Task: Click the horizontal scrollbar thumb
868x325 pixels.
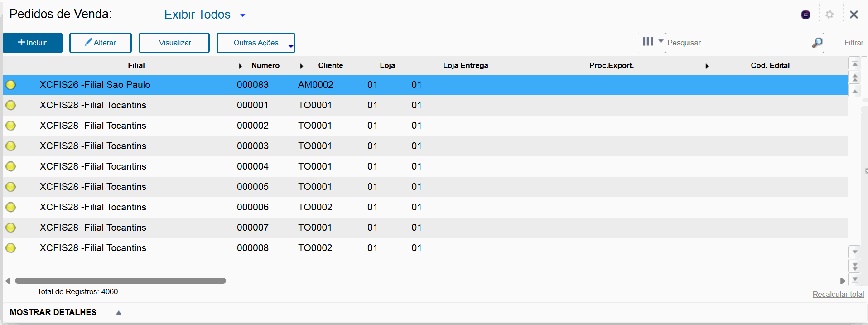Action: [121, 281]
